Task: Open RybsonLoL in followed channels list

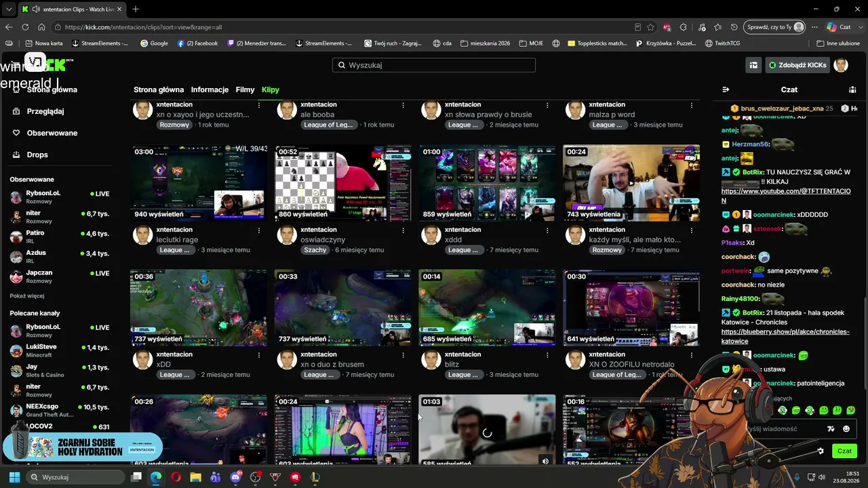Action: (x=60, y=197)
